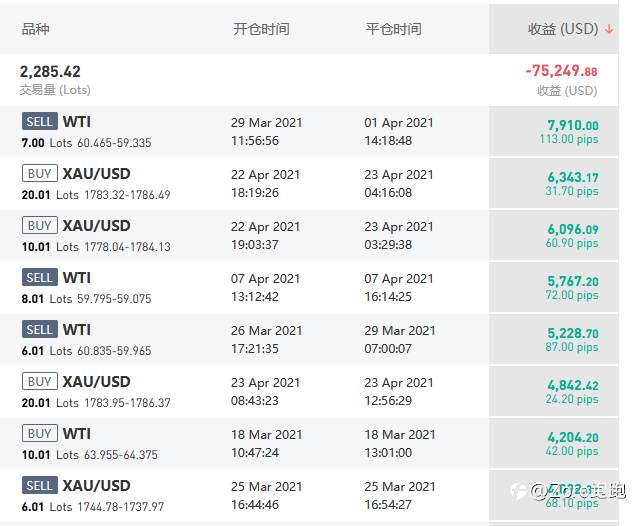Click SELL badge on WTI 6.01 lots trade
Image resolution: width=634 pixels, height=526 pixels.
(40, 329)
